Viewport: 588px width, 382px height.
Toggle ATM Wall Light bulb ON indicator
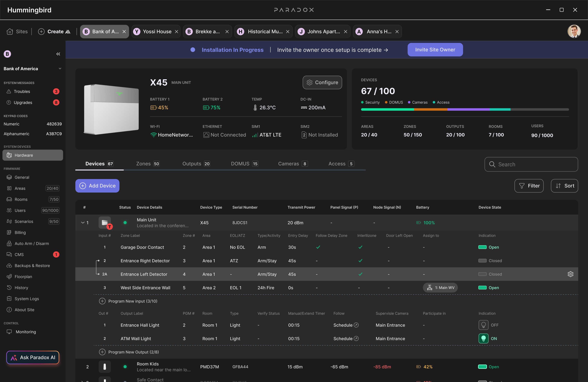483,338
